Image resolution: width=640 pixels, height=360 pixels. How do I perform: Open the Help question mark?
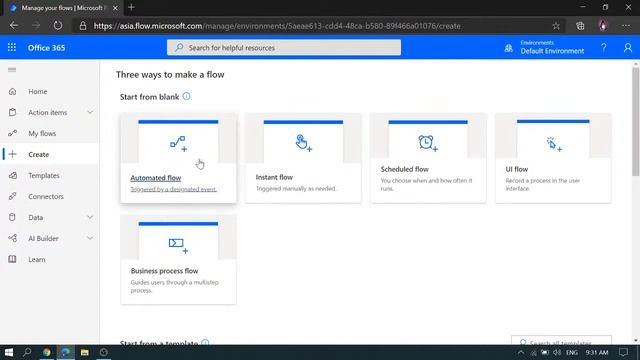(x=604, y=48)
